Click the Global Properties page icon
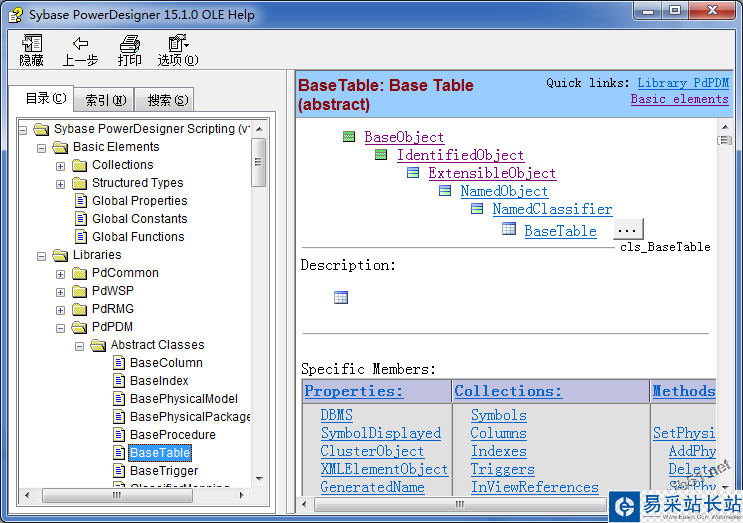 point(81,200)
